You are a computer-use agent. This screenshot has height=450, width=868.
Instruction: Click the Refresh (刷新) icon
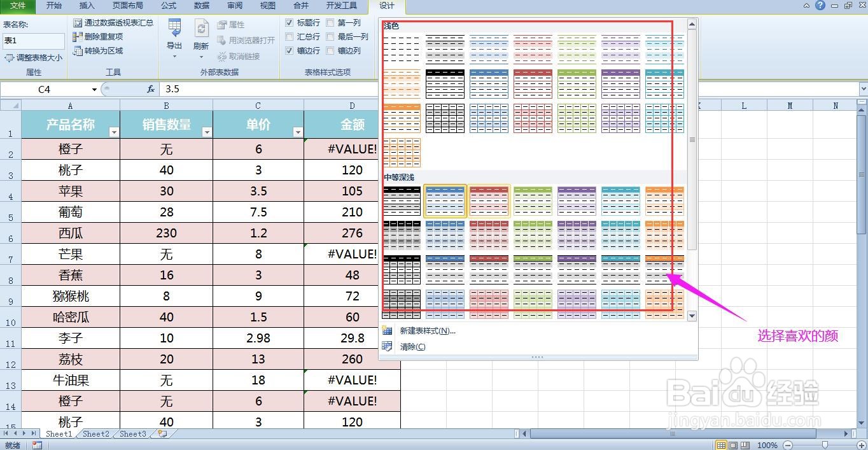[201, 29]
